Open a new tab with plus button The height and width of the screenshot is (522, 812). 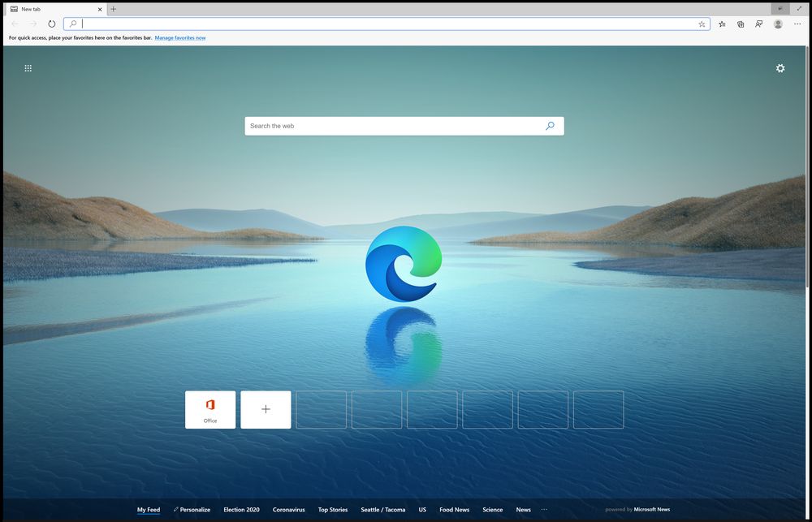click(113, 9)
